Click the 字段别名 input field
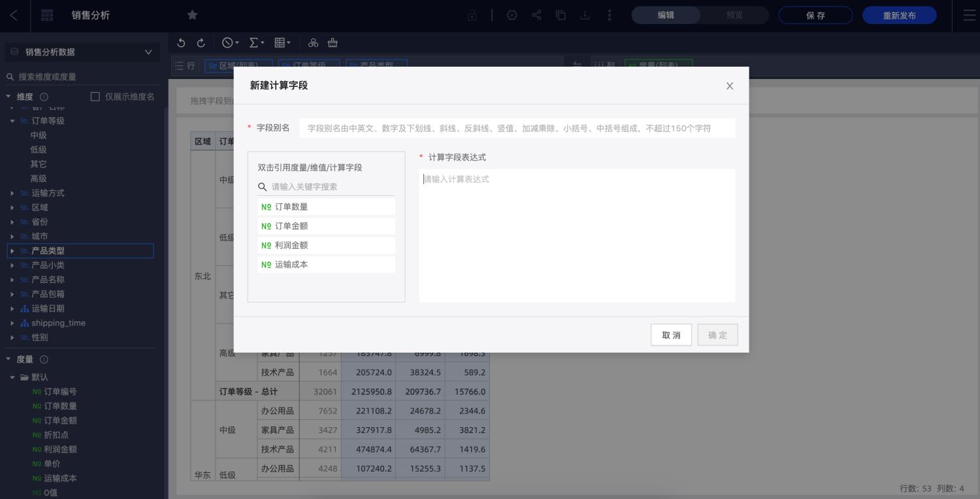The height and width of the screenshot is (499, 980). pos(516,127)
